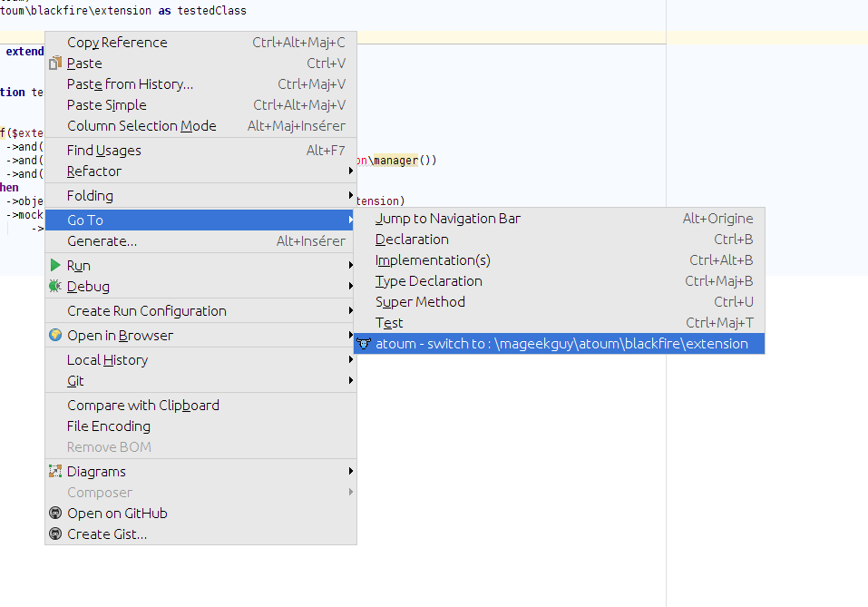
Task: Click the green Run play icon
Action: [54, 265]
